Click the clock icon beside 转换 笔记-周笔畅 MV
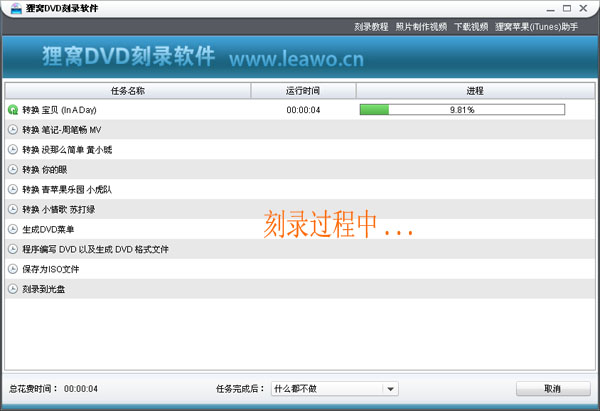This screenshot has height=411, width=600. point(13,130)
